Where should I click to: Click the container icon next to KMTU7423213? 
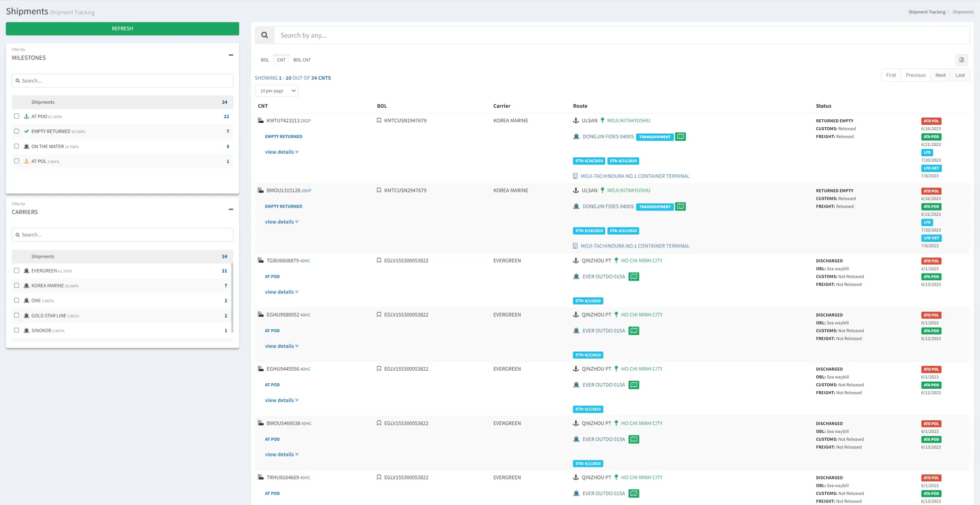point(260,120)
